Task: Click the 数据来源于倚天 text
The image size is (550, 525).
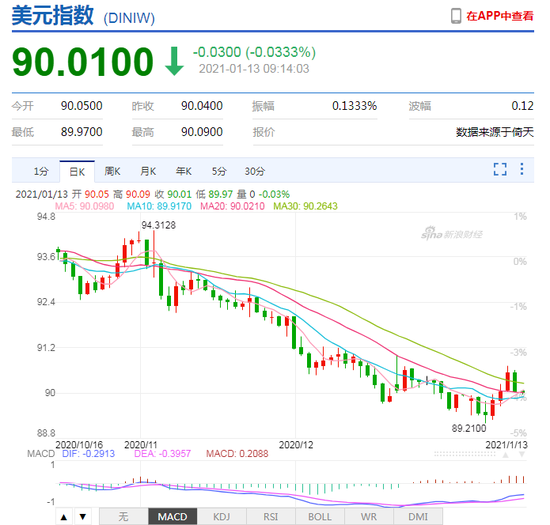Action: pyautogui.click(x=495, y=132)
